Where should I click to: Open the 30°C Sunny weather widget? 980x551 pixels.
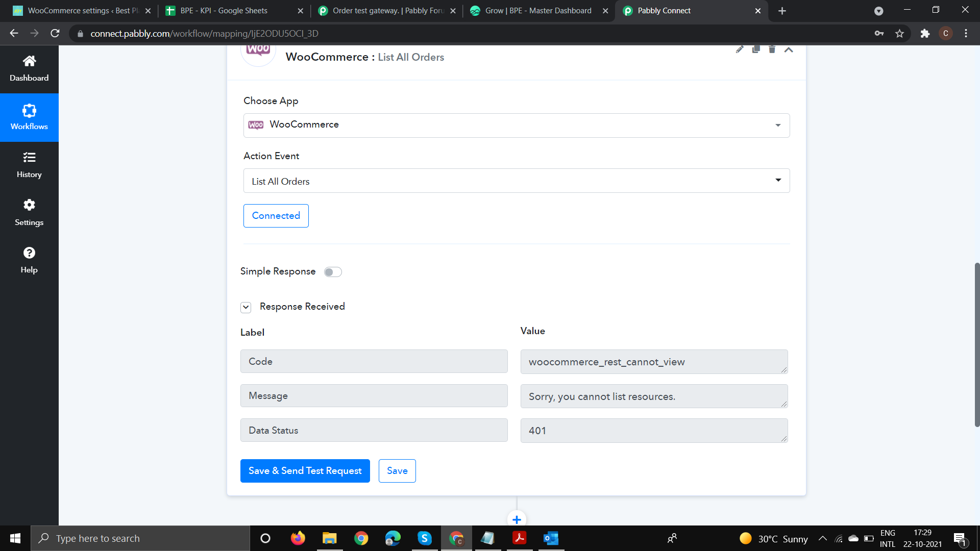point(773,539)
